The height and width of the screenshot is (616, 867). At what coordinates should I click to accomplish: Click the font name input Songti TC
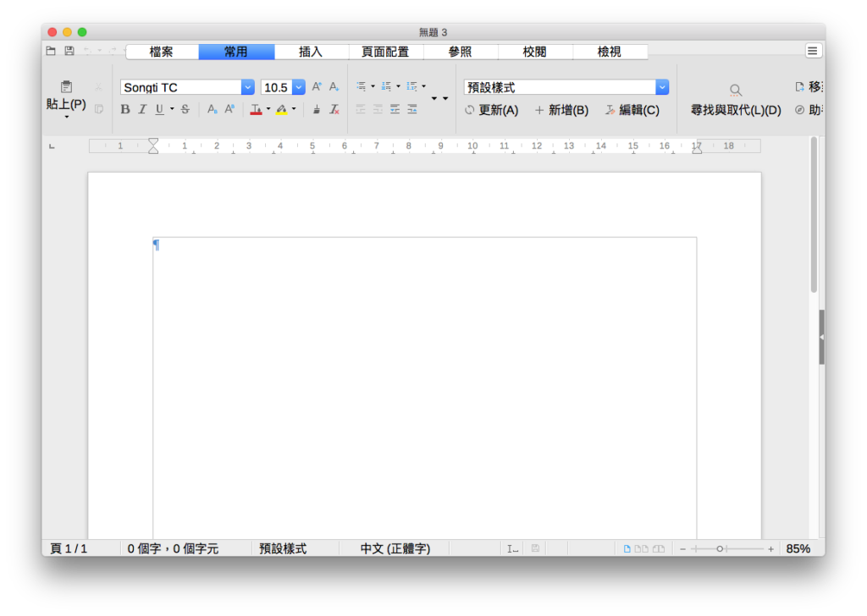pyautogui.click(x=181, y=87)
